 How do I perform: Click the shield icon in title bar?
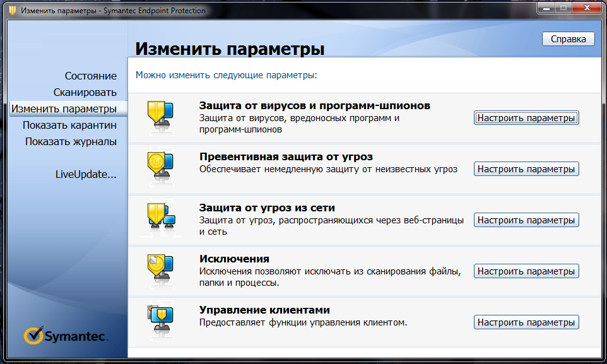point(11,11)
